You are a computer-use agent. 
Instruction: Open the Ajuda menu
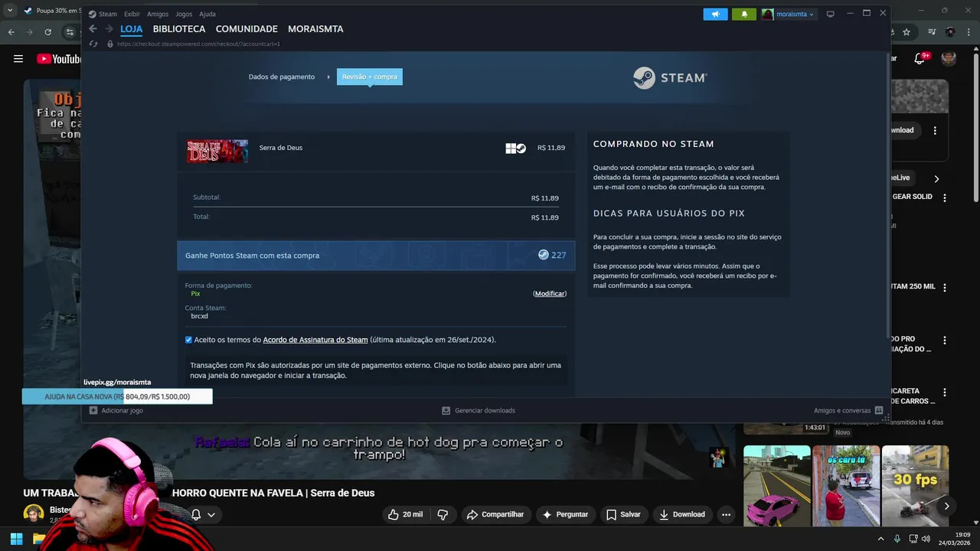207,14
